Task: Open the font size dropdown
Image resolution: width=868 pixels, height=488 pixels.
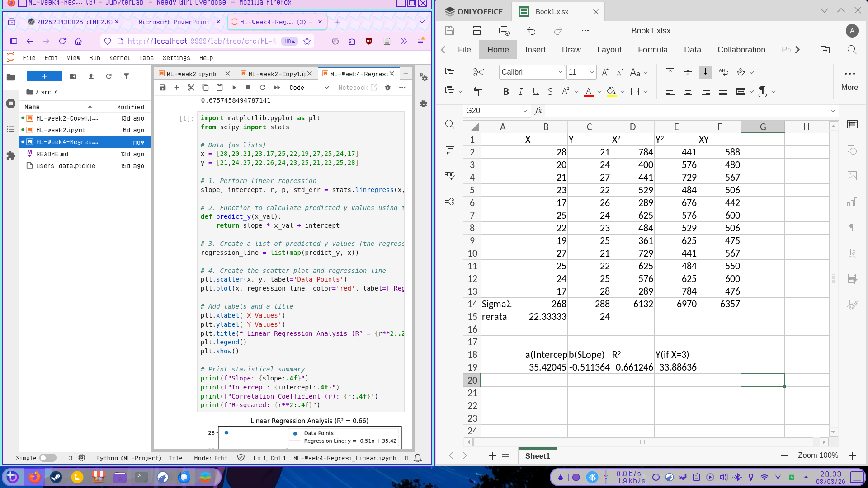Action: pyautogui.click(x=592, y=72)
